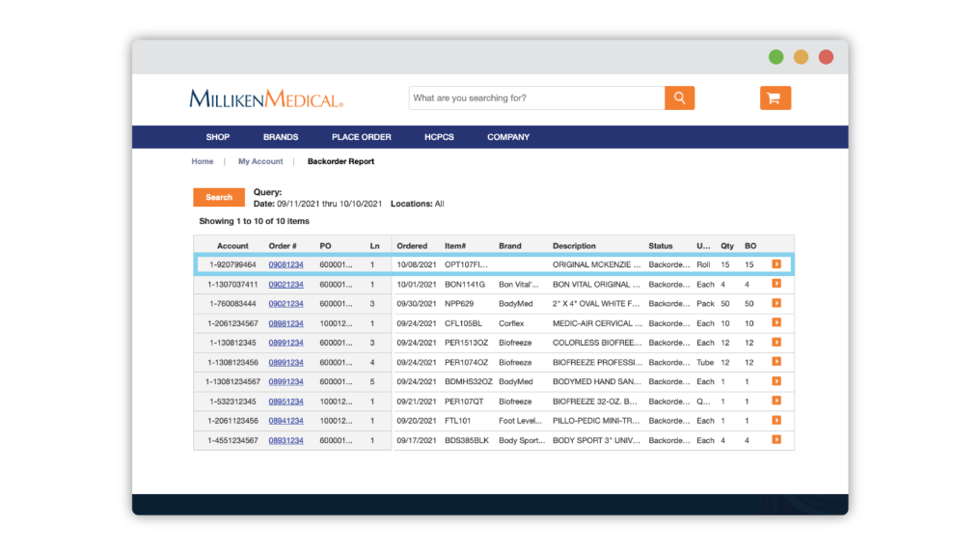Click arrow icon for PER107QT row
Screen dimensions: 980x555
[776, 402]
